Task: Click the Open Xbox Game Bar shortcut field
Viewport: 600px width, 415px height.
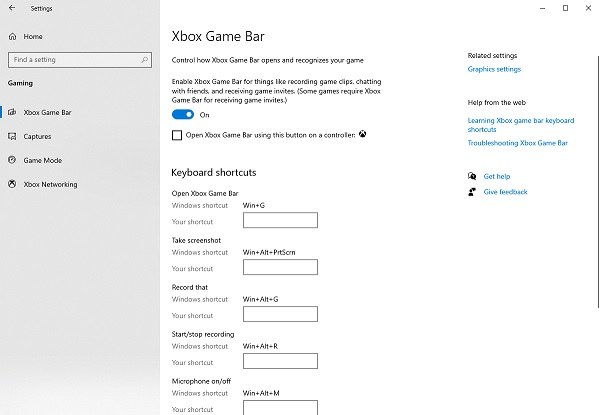Action: coord(280,220)
